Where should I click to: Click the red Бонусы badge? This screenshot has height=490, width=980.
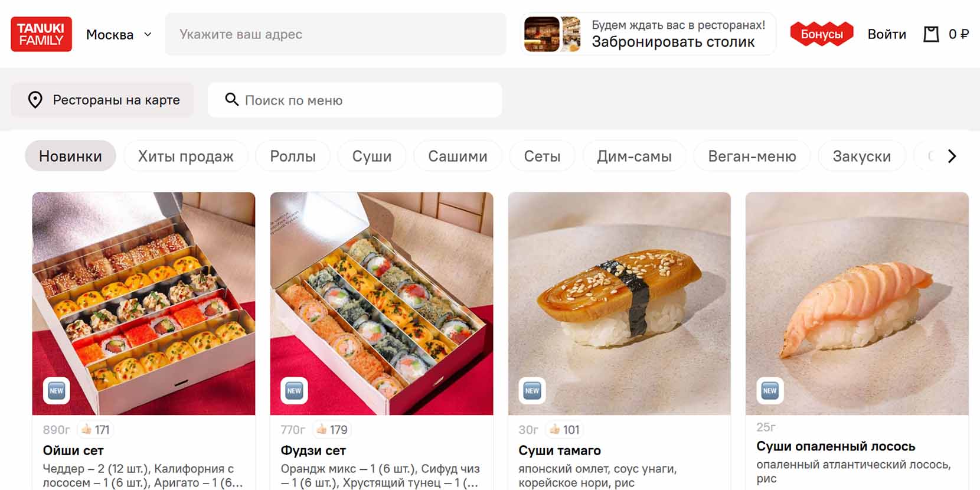[x=822, y=34]
